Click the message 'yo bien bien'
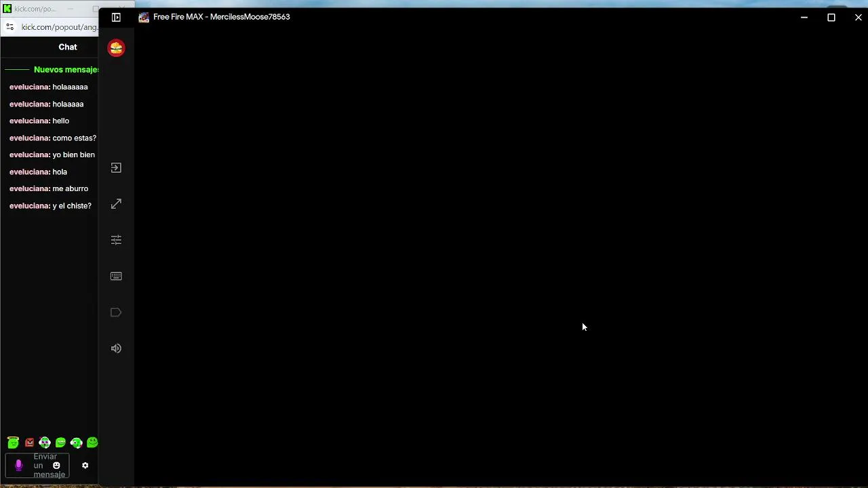 click(73, 155)
